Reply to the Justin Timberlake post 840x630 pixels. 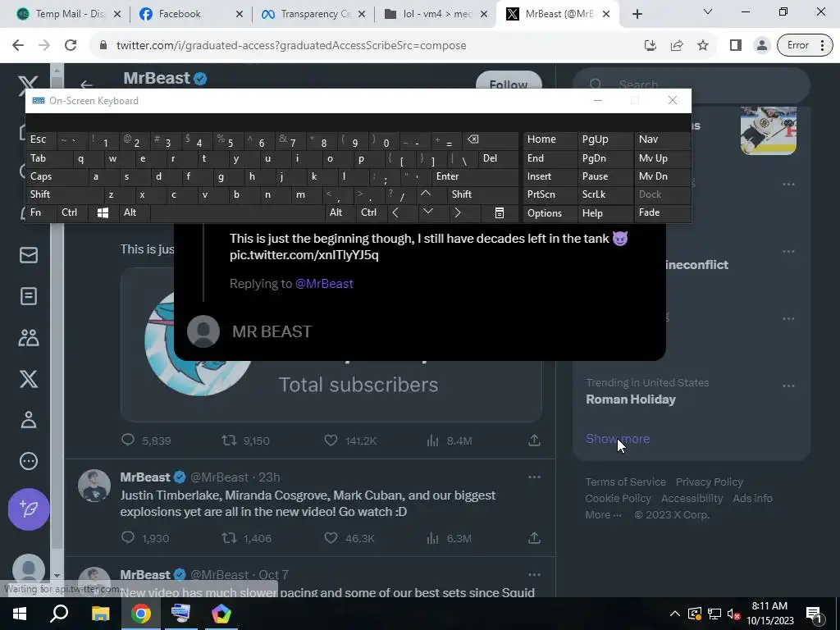click(x=127, y=537)
